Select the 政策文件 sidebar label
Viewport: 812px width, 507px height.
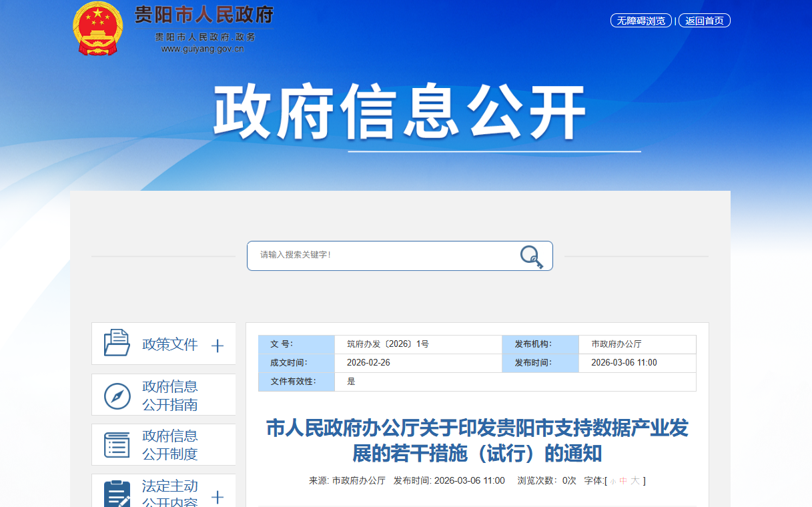point(169,345)
